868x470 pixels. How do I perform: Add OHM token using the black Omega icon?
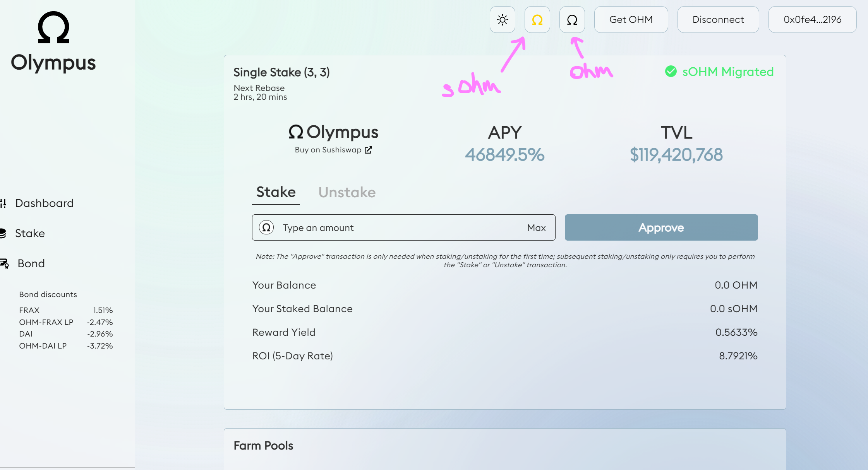[573, 19]
